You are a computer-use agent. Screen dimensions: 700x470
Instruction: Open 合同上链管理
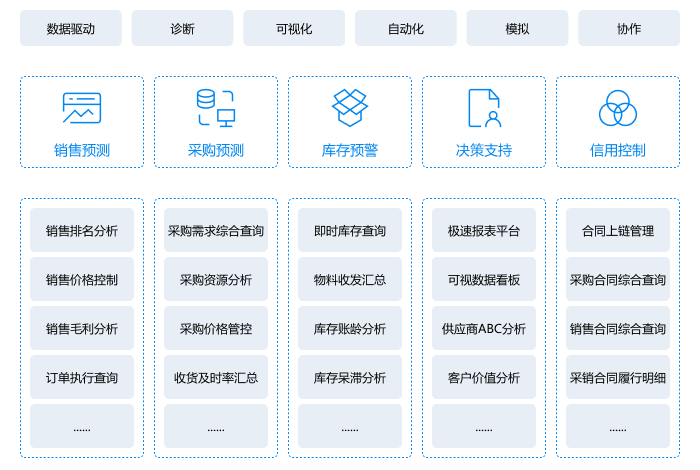[x=618, y=230]
